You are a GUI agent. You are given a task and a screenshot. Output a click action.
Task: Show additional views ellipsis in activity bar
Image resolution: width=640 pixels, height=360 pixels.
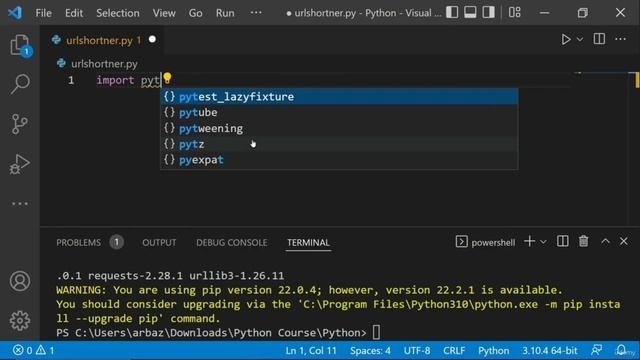(x=20, y=203)
